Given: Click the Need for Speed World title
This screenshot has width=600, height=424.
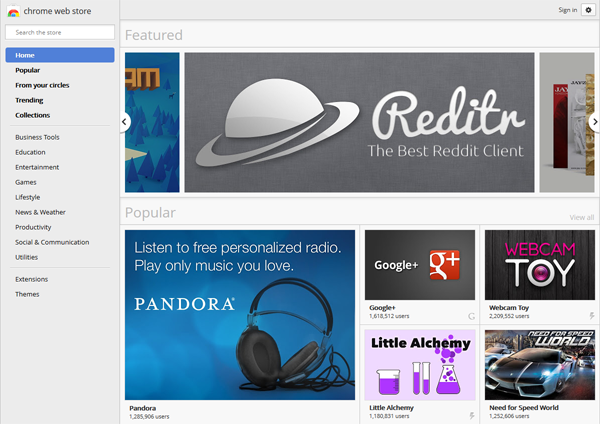Looking at the screenshot, I should click(523, 408).
